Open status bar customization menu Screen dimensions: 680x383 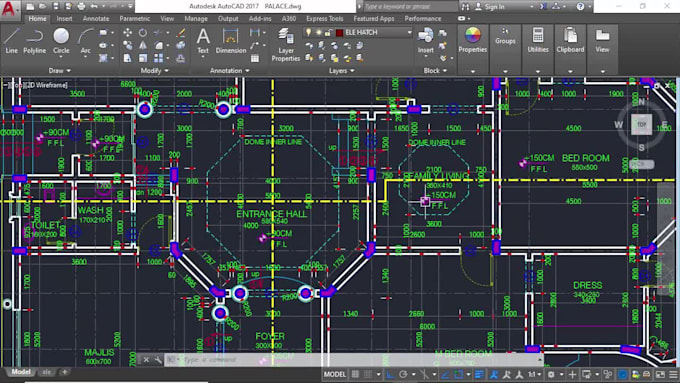click(673, 374)
